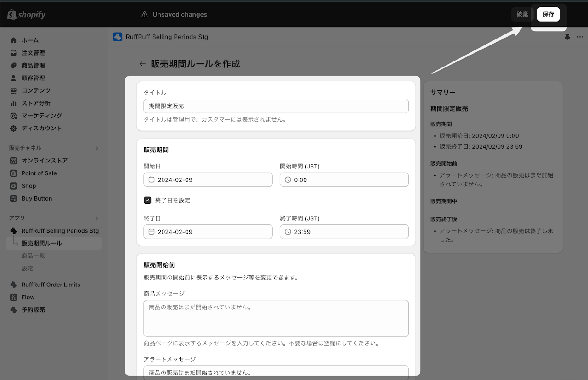Click the calendar icon in 開始日 field
This screenshot has height=380, width=588.
point(152,180)
